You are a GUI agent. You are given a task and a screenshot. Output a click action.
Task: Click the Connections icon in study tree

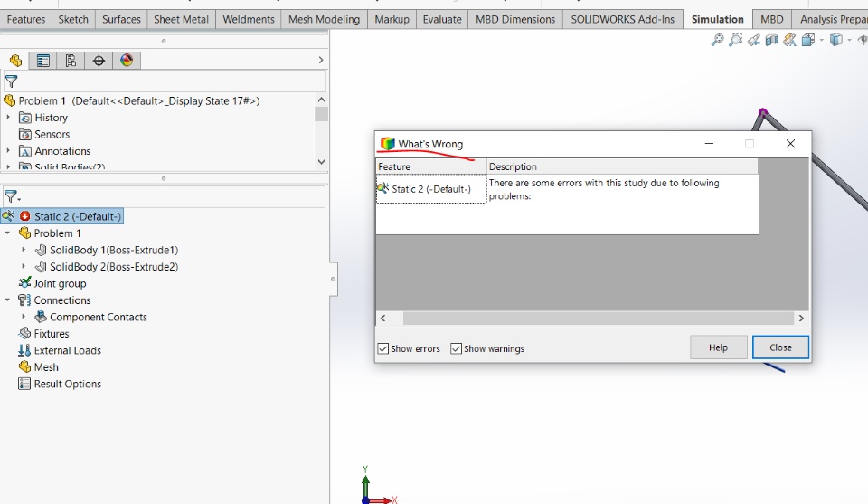24,300
